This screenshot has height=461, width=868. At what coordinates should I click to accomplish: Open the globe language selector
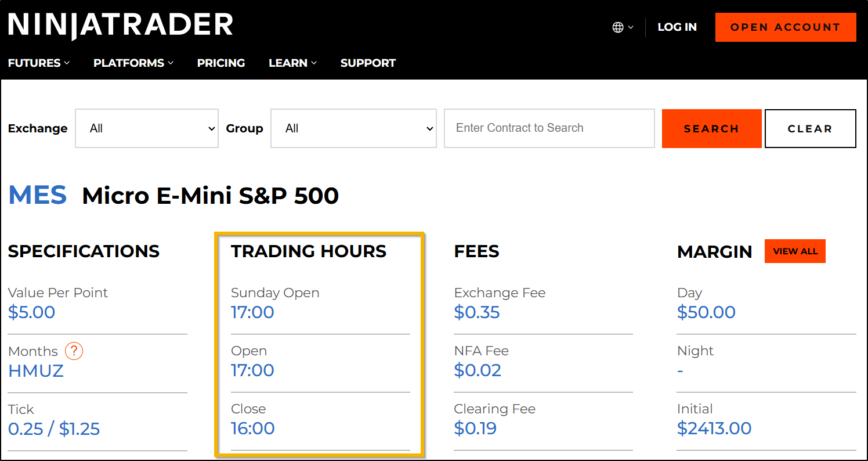623,27
